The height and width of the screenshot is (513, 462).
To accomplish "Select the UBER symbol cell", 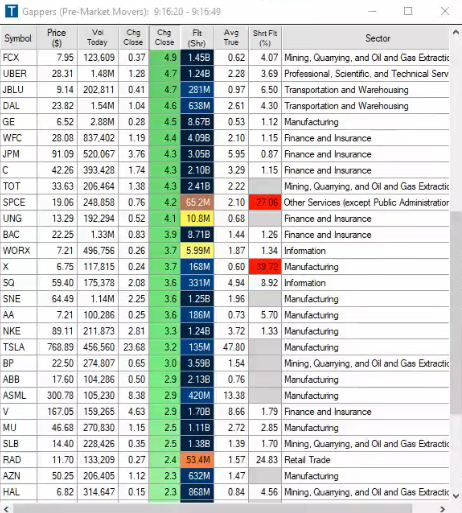I will (x=18, y=74).
